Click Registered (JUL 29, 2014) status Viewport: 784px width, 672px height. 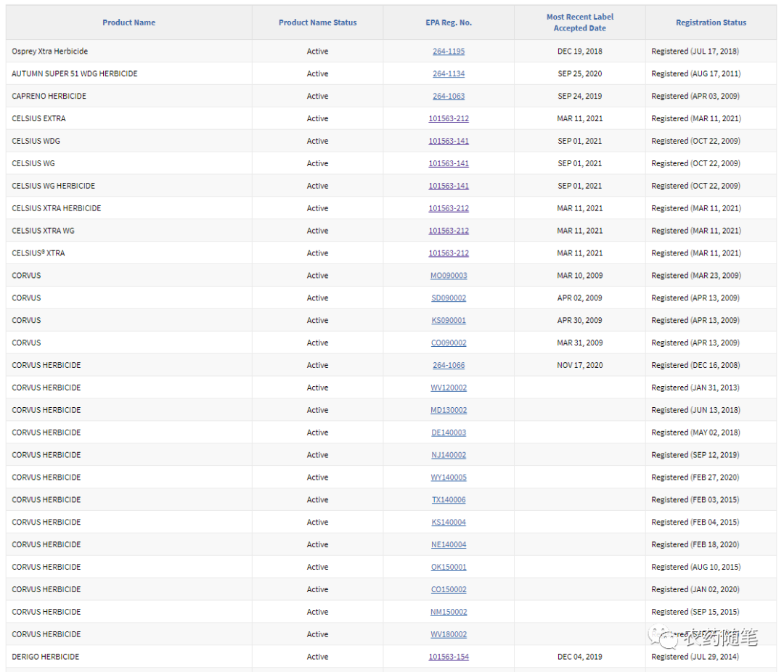coord(695,657)
